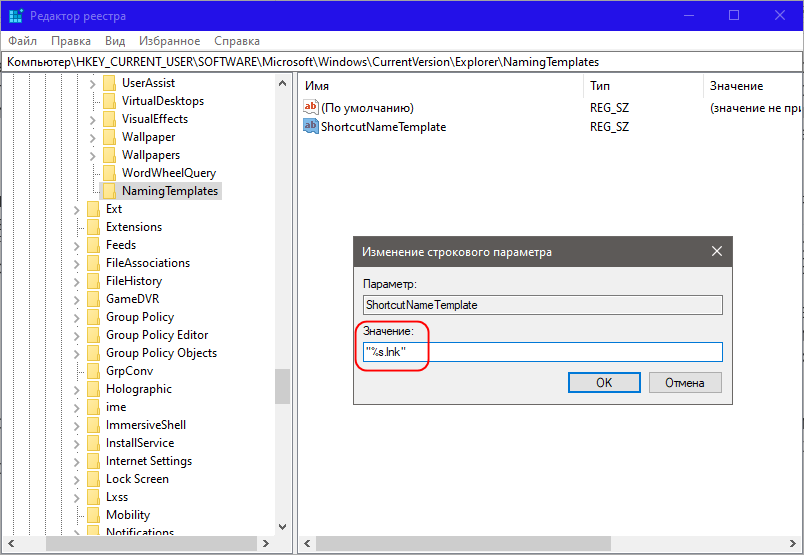The height and width of the screenshot is (555, 804).
Task: Select the UserAssist folder icon
Action: pyautogui.click(x=109, y=83)
